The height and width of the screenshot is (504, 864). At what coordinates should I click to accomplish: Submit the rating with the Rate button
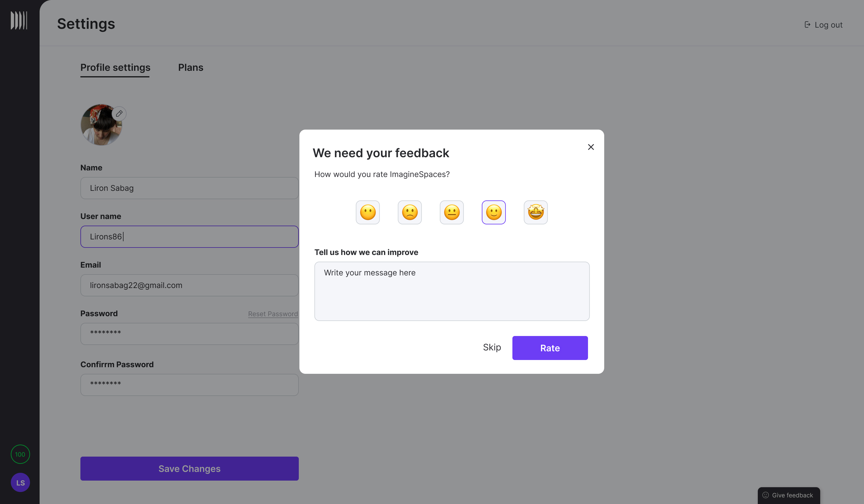point(550,348)
